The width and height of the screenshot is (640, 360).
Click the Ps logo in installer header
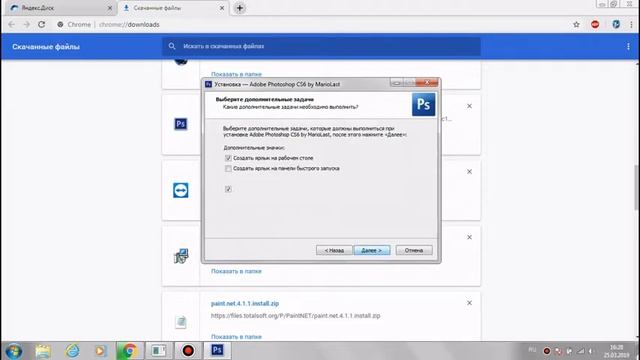[423, 104]
